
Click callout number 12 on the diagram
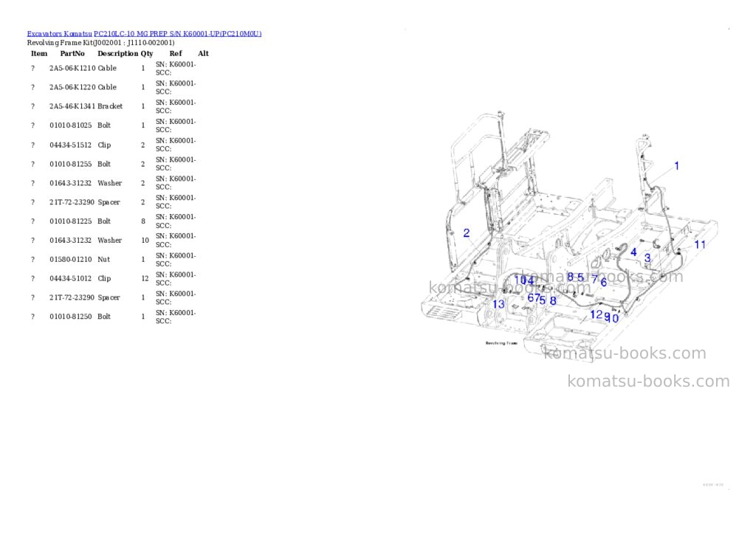click(596, 315)
